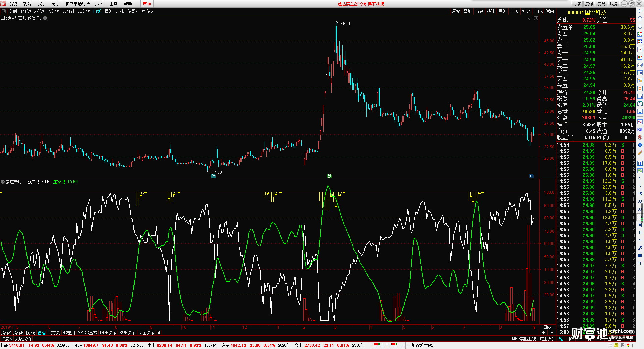Open the 功能 menu

[x=28, y=4]
